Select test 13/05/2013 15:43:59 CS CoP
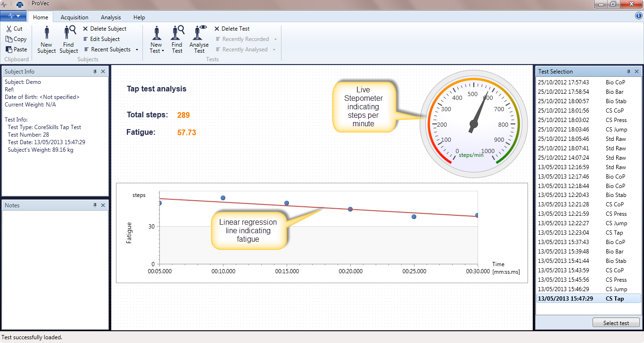Screen dimensions: 644x343 tap(589, 270)
